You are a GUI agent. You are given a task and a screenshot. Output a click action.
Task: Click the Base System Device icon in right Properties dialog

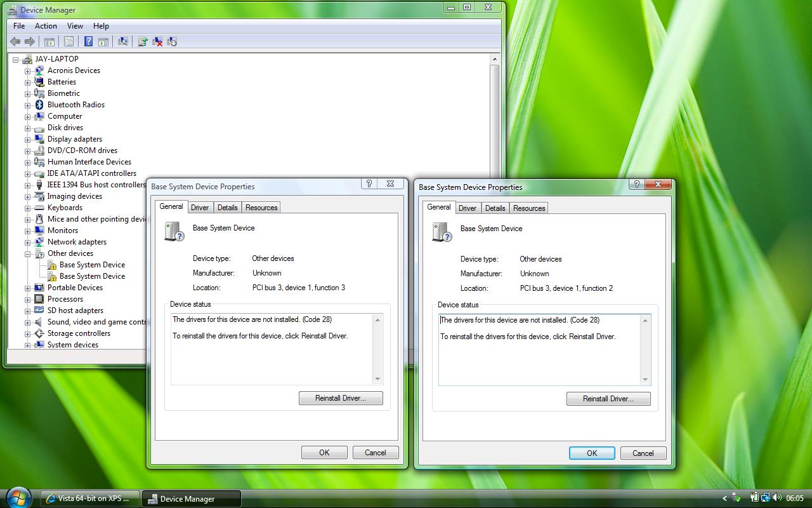pos(442,232)
